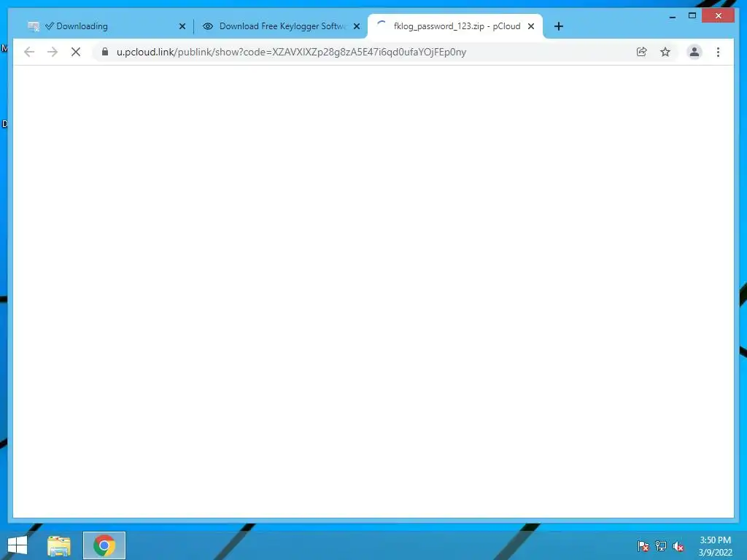The image size is (747, 560).
Task: Open File Explorer from the taskbar
Action: coord(59,545)
